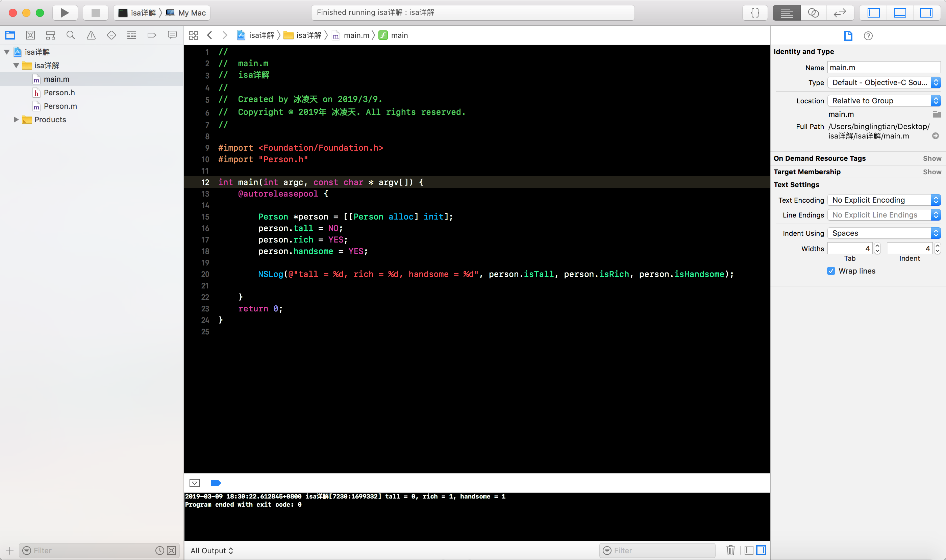Image resolution: width=946 pixels, height=560 pixels.
Task: Show the File inspector
Action: 848,35
